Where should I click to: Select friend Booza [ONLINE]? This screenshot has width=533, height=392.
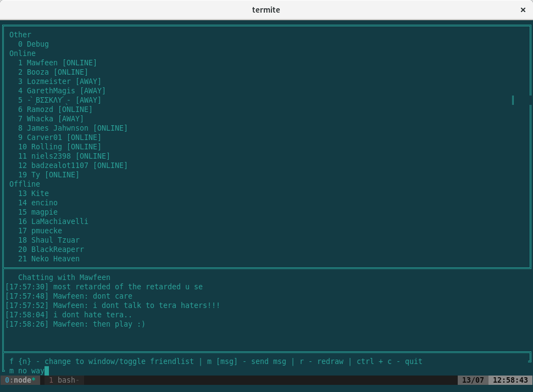click(x=53, y=72)
